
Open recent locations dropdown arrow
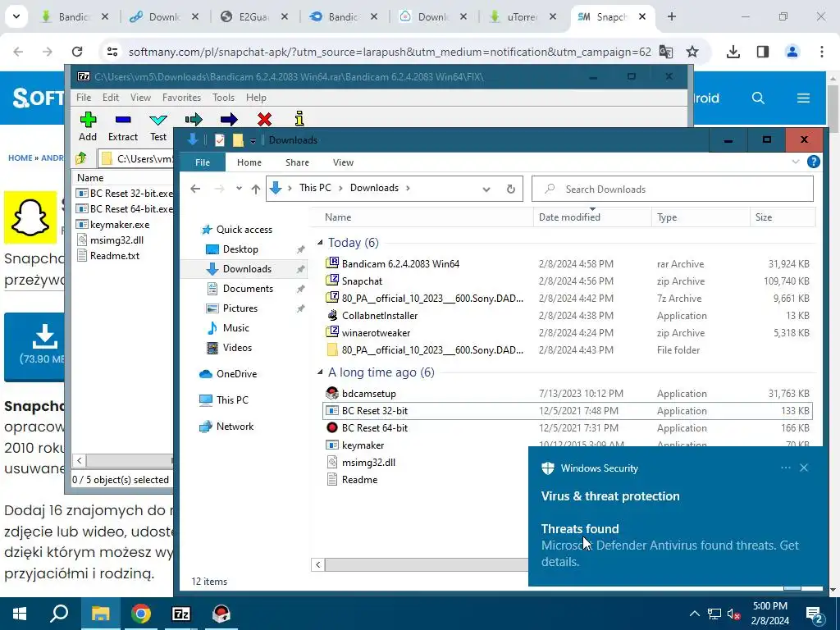(x=239, y=189)
